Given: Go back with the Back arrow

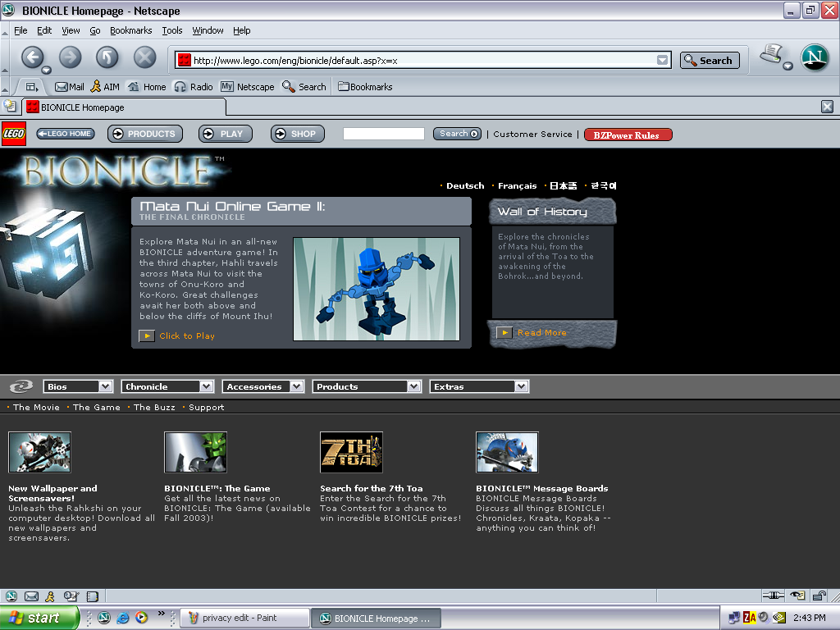Looking at the screenshot, I should tap(32, 57).
